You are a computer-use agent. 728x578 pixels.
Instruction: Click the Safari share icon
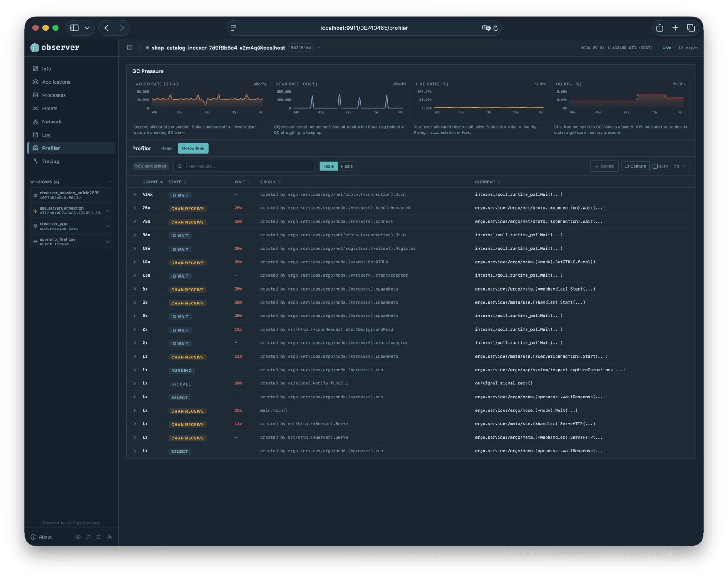(660, 28)
